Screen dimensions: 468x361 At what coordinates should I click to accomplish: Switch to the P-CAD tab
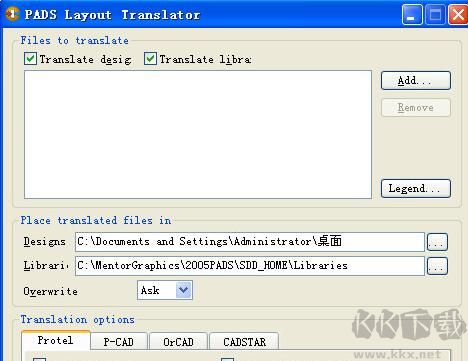(x=119, y=342)
